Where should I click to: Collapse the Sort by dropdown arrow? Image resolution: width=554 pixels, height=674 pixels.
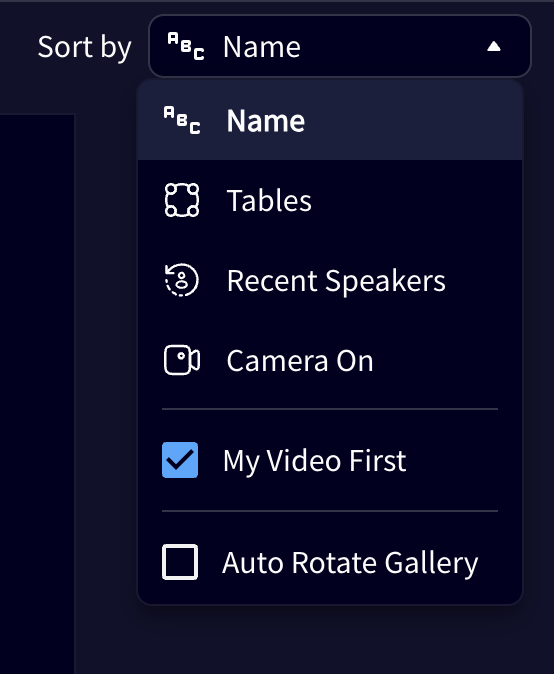[494, 46]
